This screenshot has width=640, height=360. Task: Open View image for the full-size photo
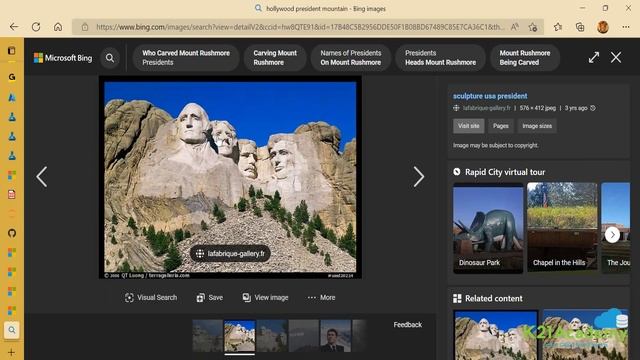265,298
